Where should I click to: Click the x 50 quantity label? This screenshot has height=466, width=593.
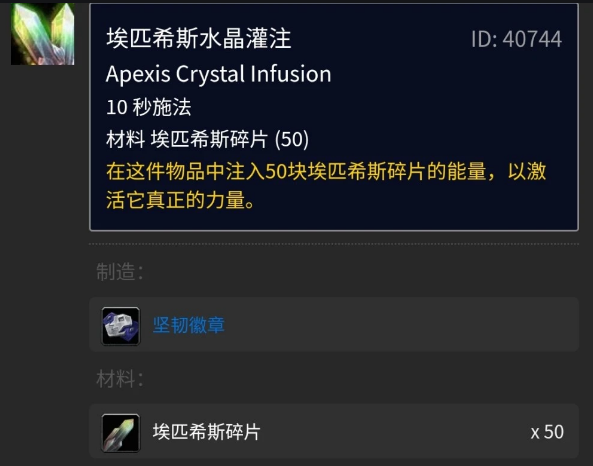(x=547, y=432)
